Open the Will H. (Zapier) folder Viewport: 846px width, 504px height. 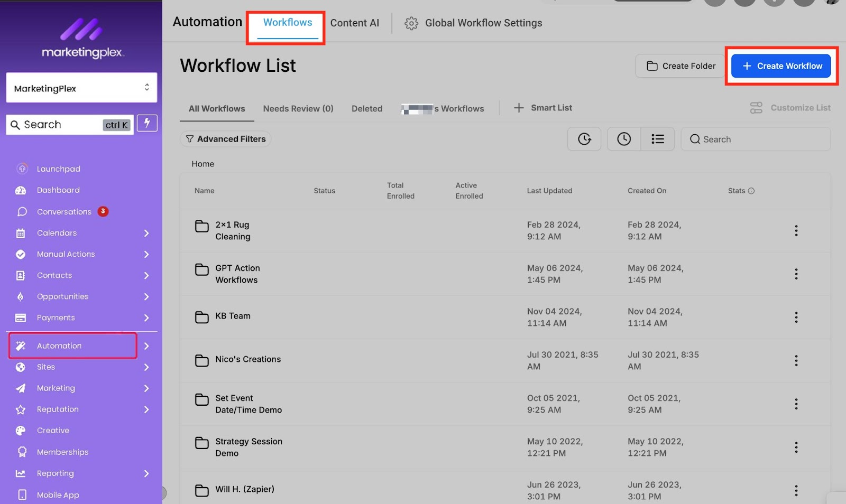pyautogui.click(x=244, y=489)
